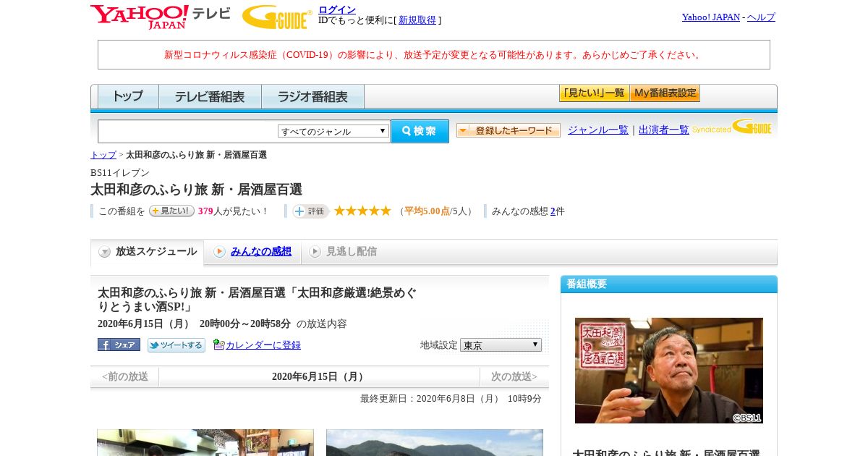Go to 次の放送>
Screen dimensions: 868x456
pos(514,376)
